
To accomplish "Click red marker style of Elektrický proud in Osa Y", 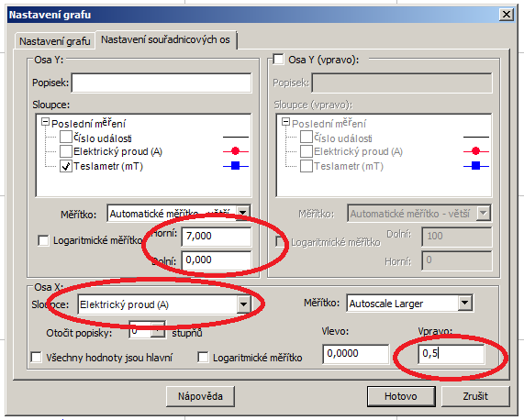I will tap(236, 151).
